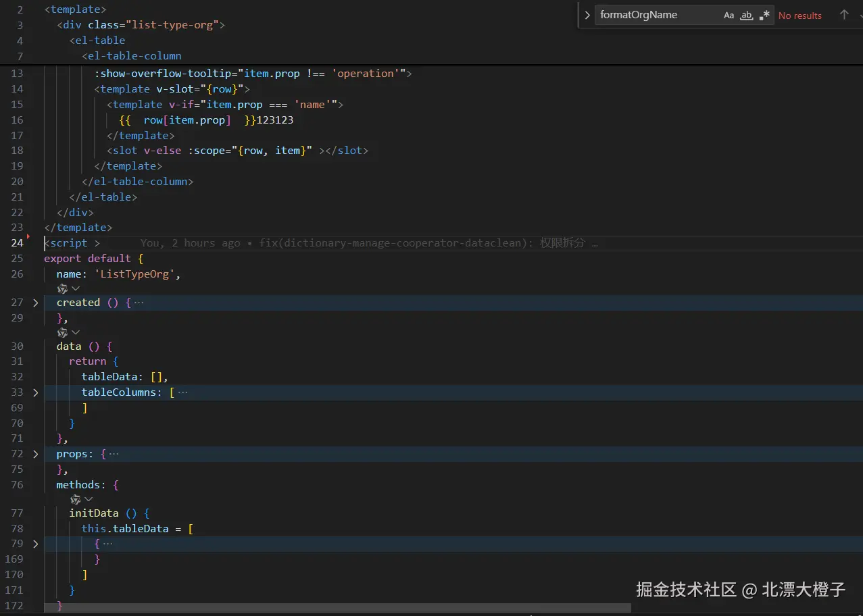
Task: Unfold the tableData object at line 79
Action: (36, 544)
